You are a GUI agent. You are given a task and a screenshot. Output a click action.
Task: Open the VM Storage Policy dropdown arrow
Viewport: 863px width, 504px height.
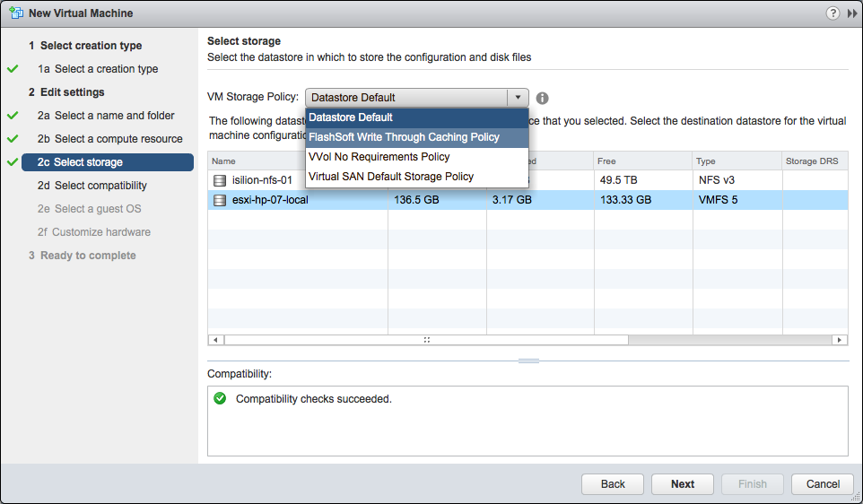pos(518,98)
